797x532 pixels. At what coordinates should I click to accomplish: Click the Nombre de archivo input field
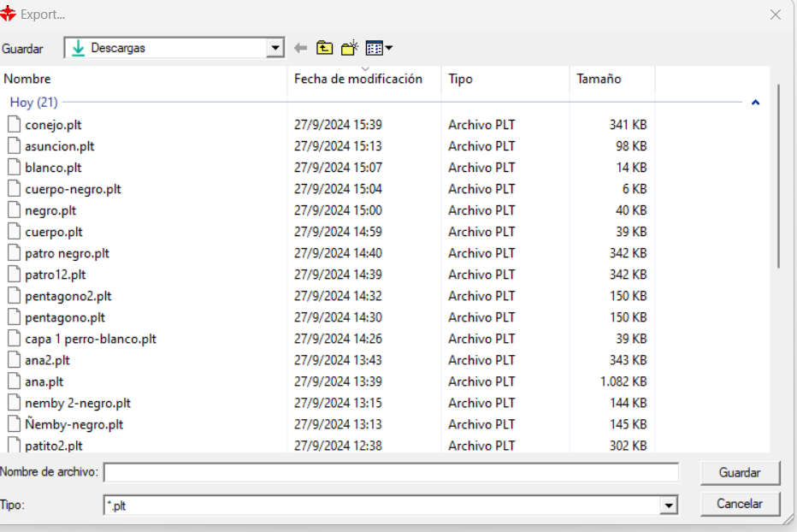[391, 472]
